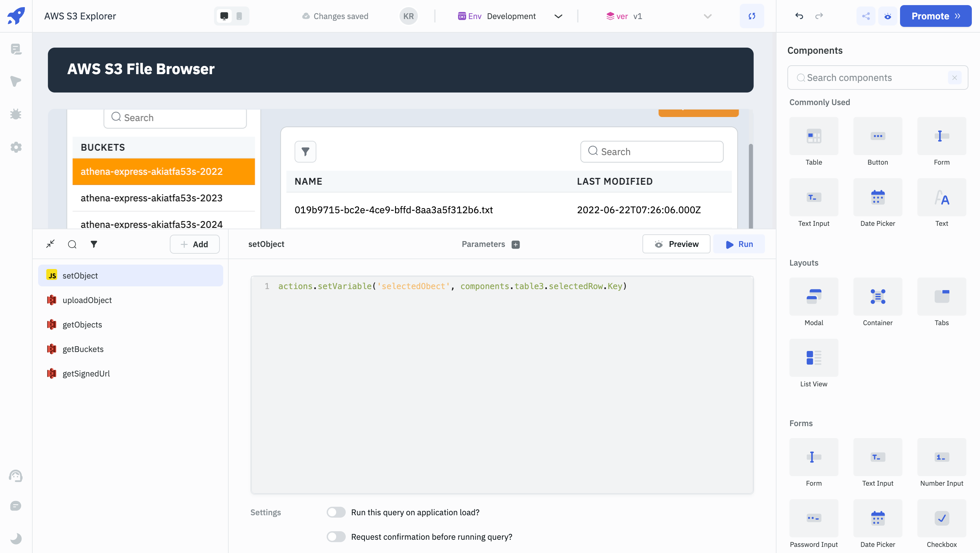Screen dimensions: 980x553
Task: Open the Add query dropdown
Action: pyautogui.click(x=194, y=244)
